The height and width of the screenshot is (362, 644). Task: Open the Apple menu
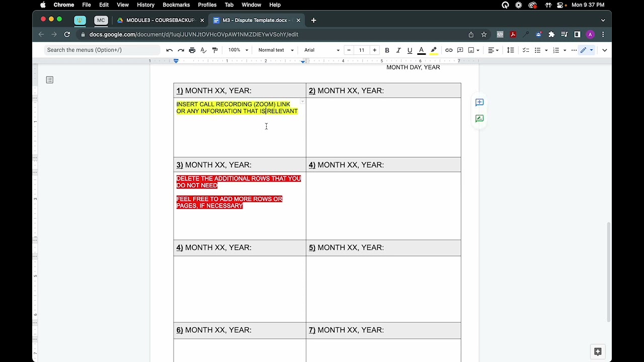coord(43,5)
